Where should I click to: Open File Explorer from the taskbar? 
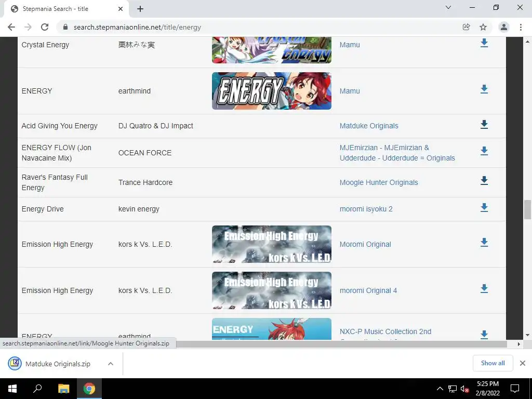[63, 389]
